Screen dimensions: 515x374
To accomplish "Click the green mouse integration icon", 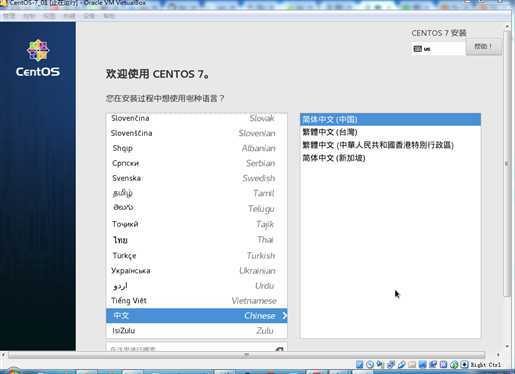I will point(454,364).
